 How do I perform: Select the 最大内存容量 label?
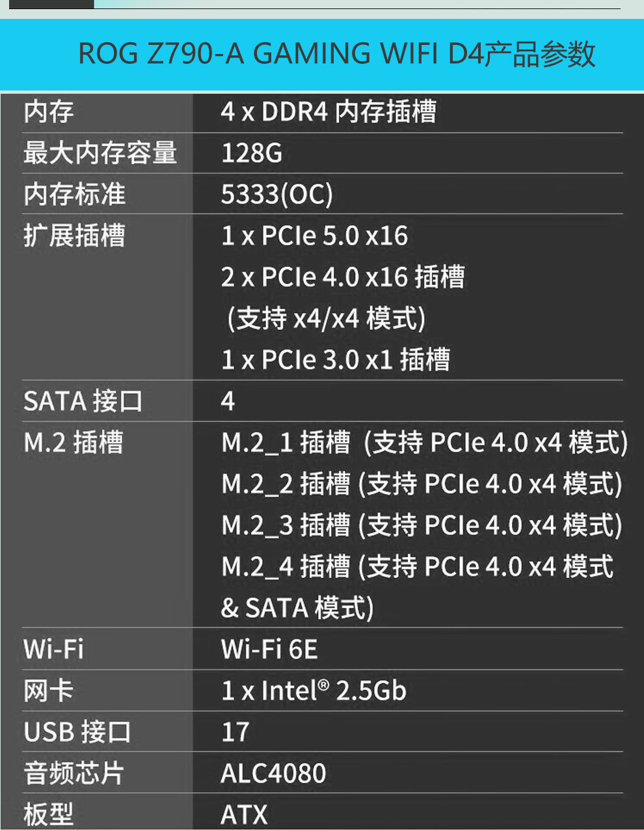pyautogui.click(x=100, y=153)
